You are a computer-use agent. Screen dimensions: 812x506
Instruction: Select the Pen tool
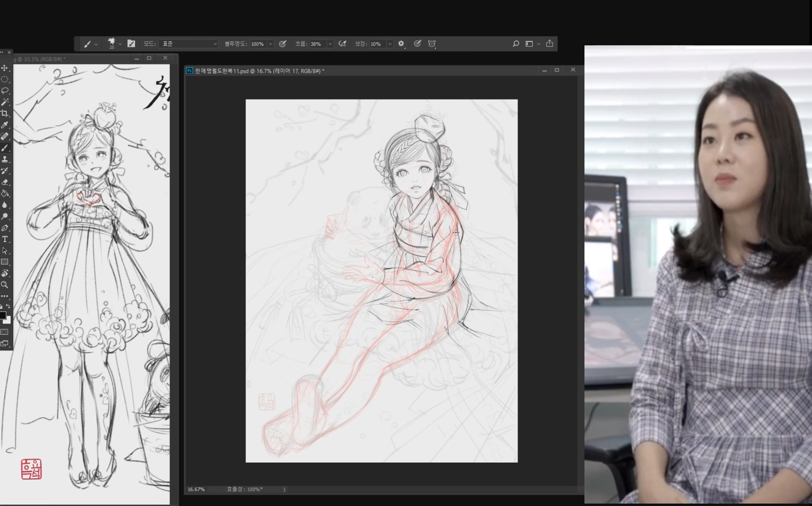pyautogui.click(x=5, y=228)
